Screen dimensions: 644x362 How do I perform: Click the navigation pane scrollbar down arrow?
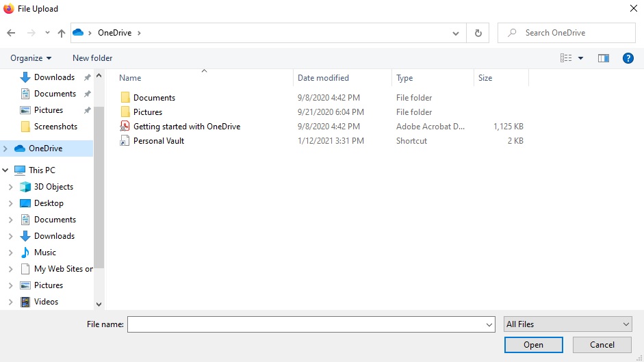pyautogui.click(x=99, y=304)
